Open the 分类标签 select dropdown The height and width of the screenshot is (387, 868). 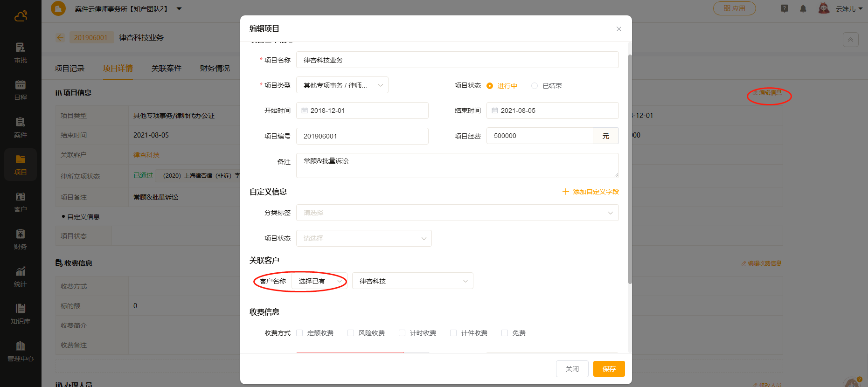pos(457,213)
